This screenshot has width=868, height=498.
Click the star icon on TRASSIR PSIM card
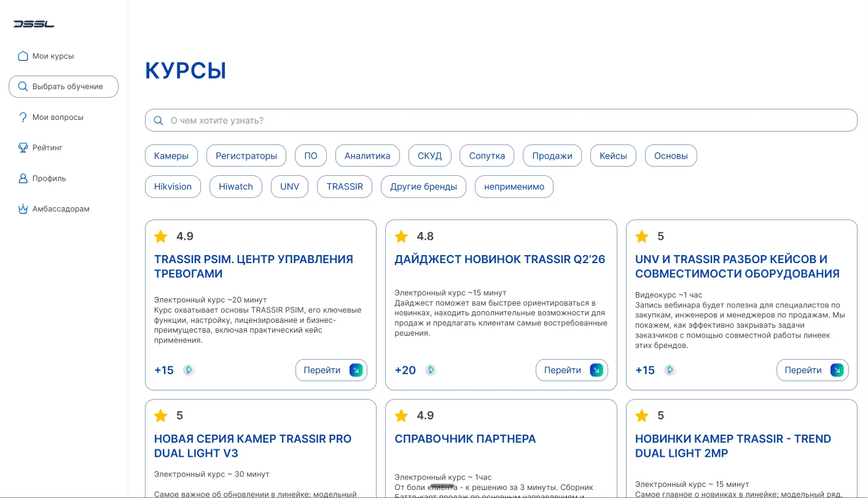click(161, 236)
